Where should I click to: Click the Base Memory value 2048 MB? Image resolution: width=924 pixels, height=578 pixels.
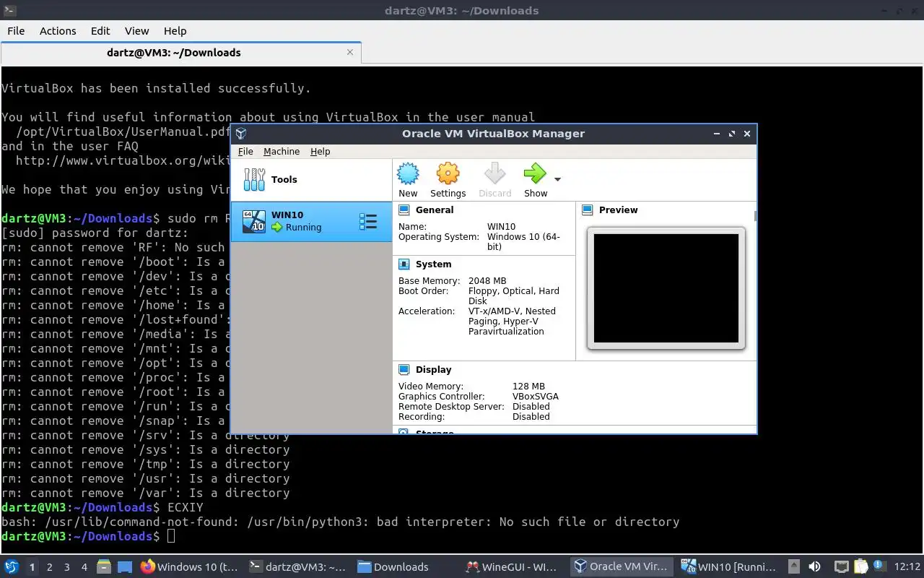click(487, 281)
